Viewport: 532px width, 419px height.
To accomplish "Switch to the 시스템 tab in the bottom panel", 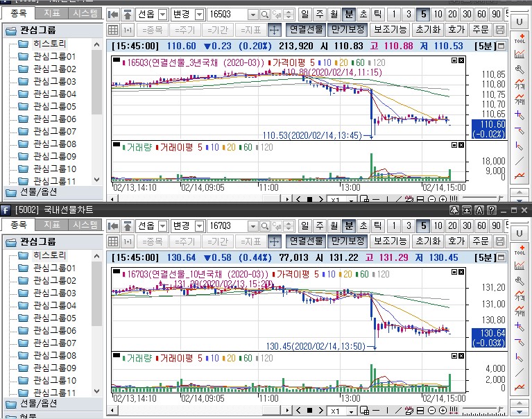I will click(x=85, y=225).
